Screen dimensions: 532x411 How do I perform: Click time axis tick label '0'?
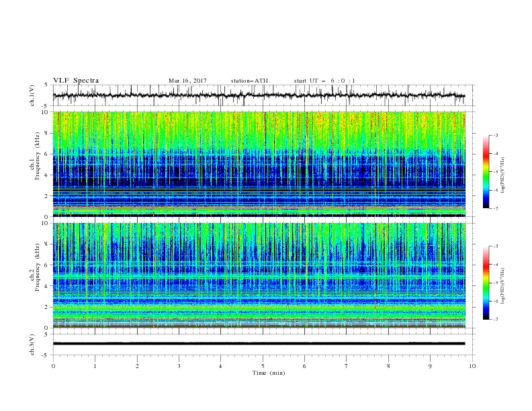pyautogui.click(x=53, y=366)
